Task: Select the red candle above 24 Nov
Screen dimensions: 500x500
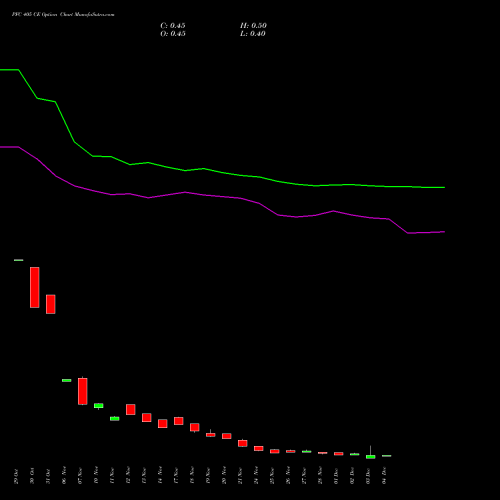Action: point(259,449)
